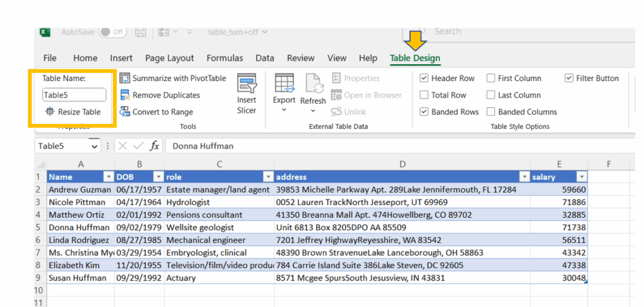Open the role column filter dropdown

pos(269,177)
